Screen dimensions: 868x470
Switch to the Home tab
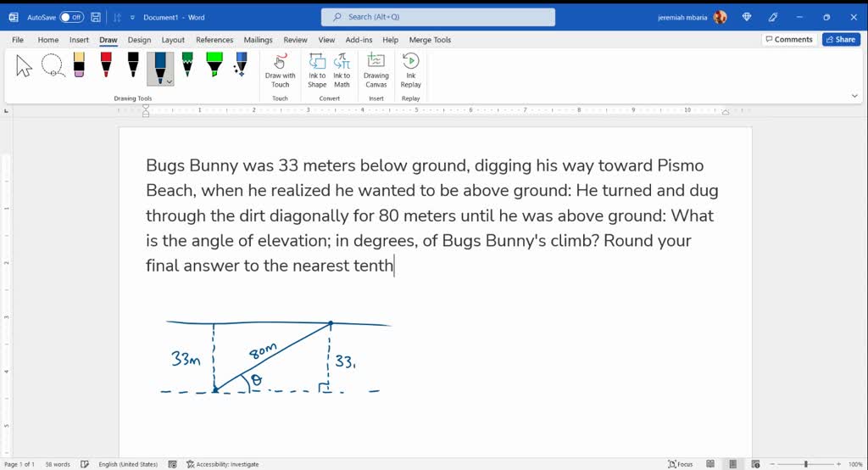tap(48, 40)
